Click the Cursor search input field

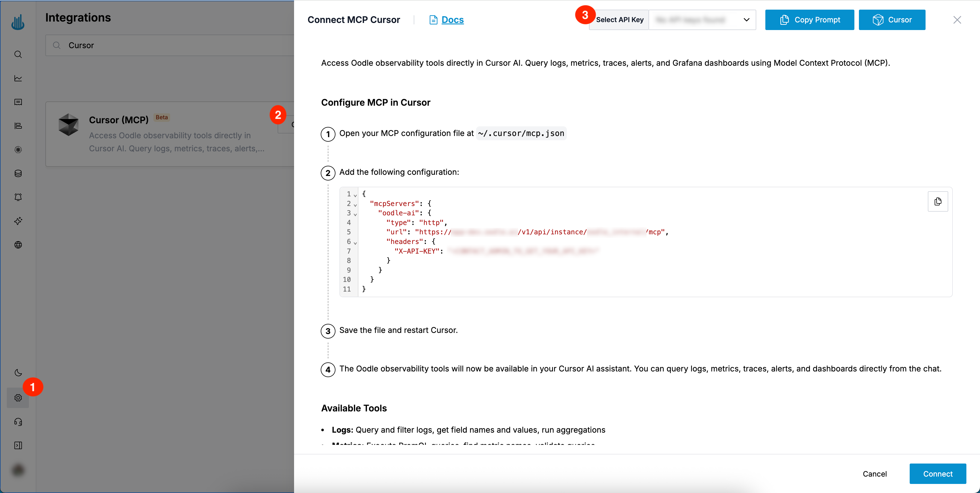(171, 45)
